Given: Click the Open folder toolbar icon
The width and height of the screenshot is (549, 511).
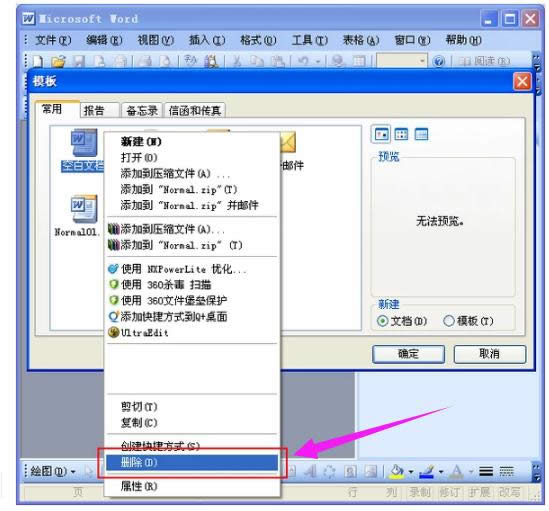Looking at the screenshot, I should click(x=58, y=61).
